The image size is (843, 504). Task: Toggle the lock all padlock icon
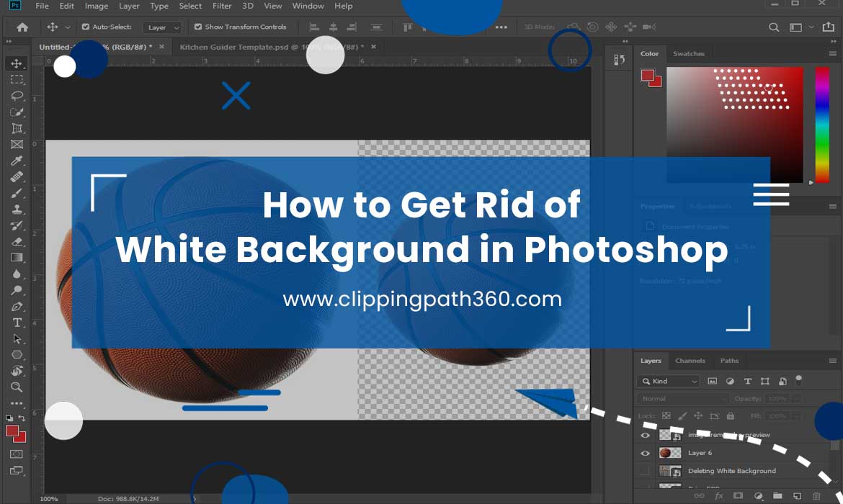730,416
